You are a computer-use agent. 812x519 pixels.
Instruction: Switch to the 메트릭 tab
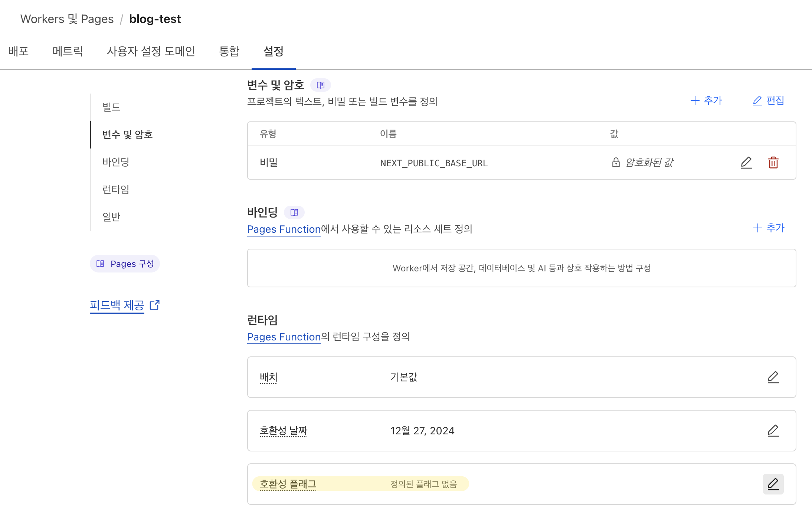pyautogui.click(x=68, y=51)
